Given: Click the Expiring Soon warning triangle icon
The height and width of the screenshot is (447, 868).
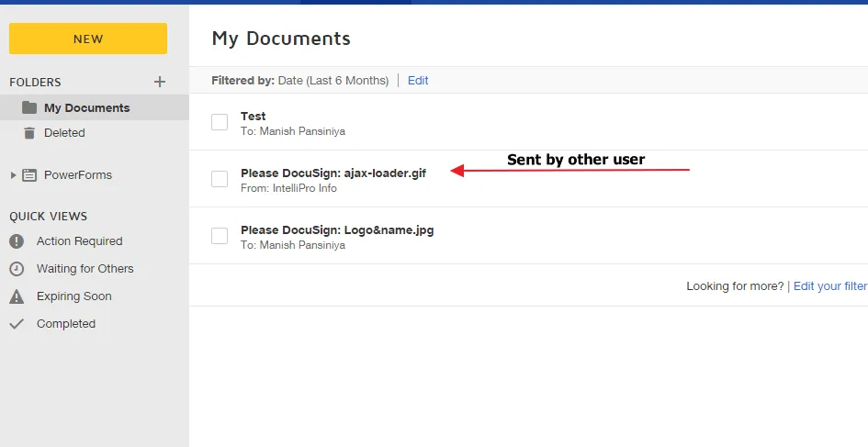Looking at the screenshot, I should pos(17,296).
